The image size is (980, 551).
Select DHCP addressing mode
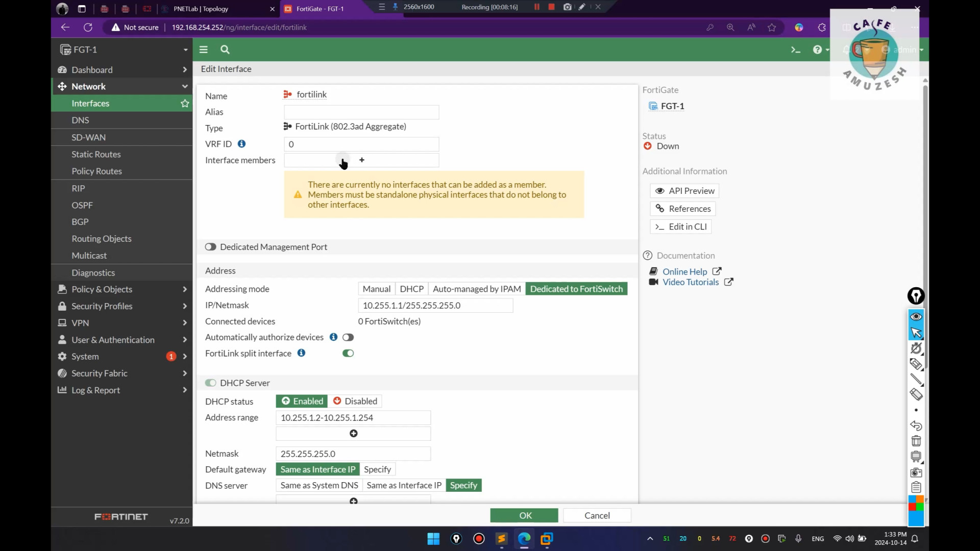(412, 289)
